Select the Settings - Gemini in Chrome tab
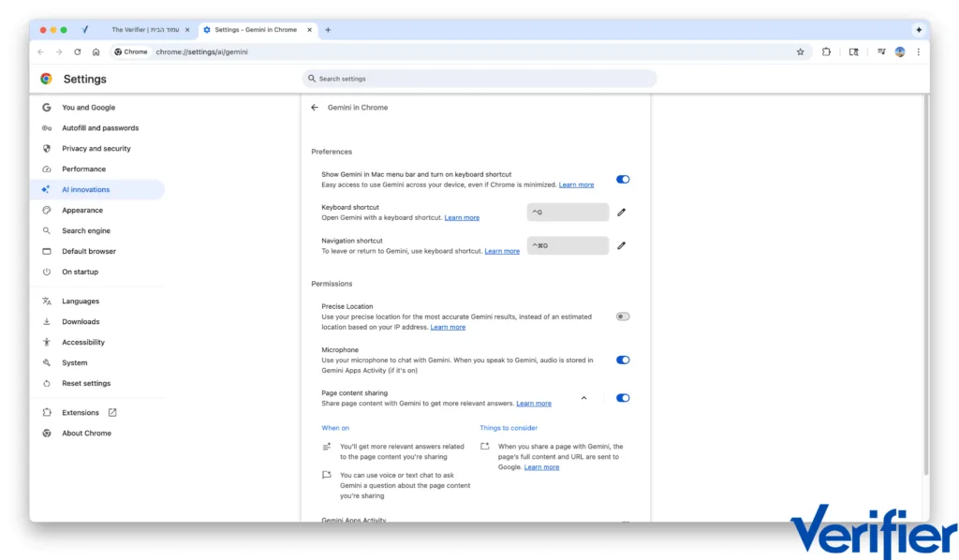The height and width of the screenshot is (560, 959). point(258,29)
